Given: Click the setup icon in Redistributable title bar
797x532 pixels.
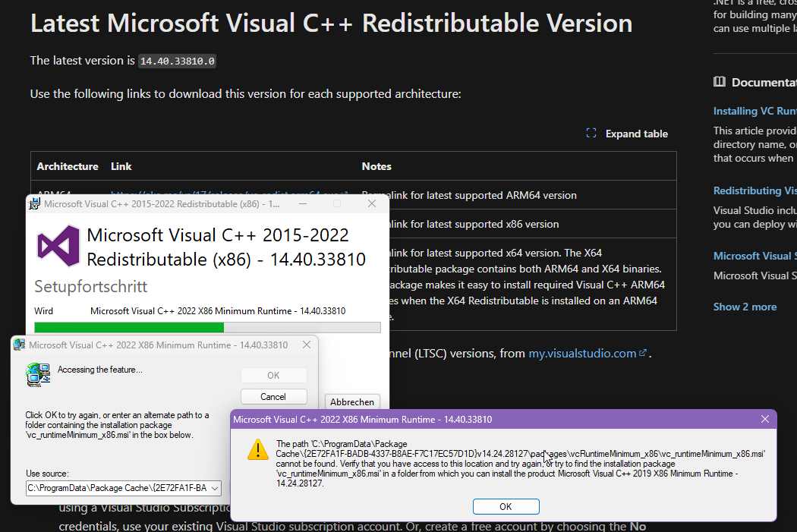Looking at the screenshot, I should (x=35, y=203).
